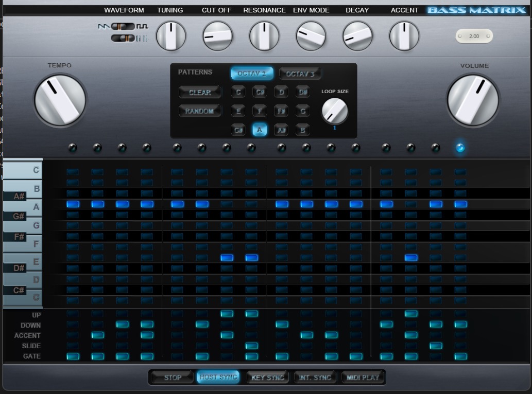Click the F piano key
The image size is (532, 394).
[x=33, y=245]
